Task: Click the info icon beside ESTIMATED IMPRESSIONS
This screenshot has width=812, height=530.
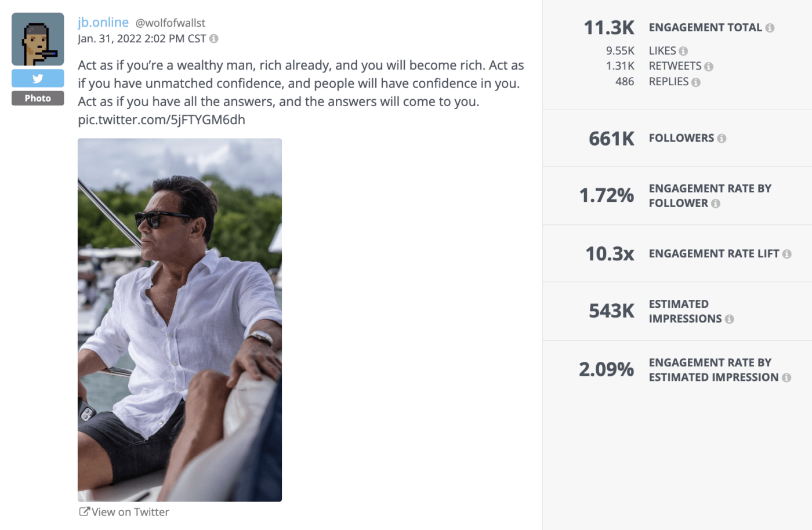Action: (729, 319)
